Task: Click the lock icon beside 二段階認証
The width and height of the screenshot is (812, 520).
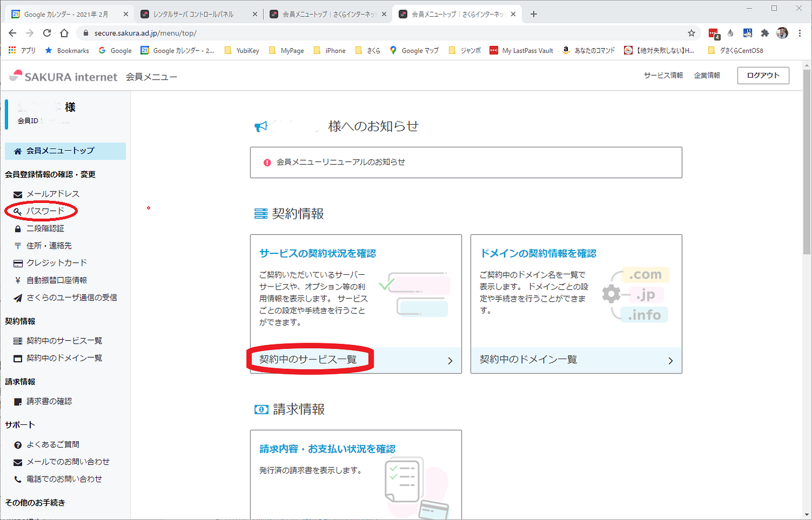Action: coord(18,228)
